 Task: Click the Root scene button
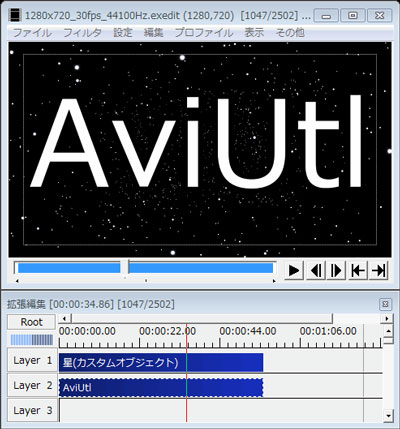(31, 322)
